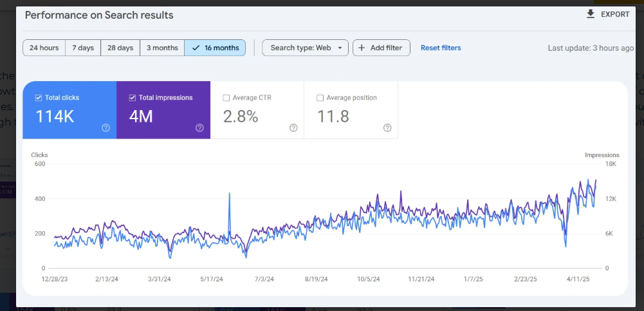This screenshot has width=644, height=311.
Task: Select the 16 months date range
Action: [x=216, y=48]
